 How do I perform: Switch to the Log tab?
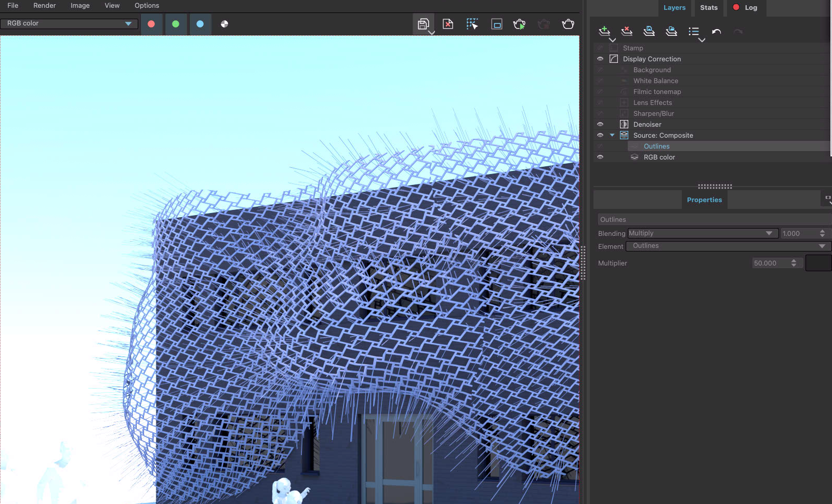click(746, 8)
